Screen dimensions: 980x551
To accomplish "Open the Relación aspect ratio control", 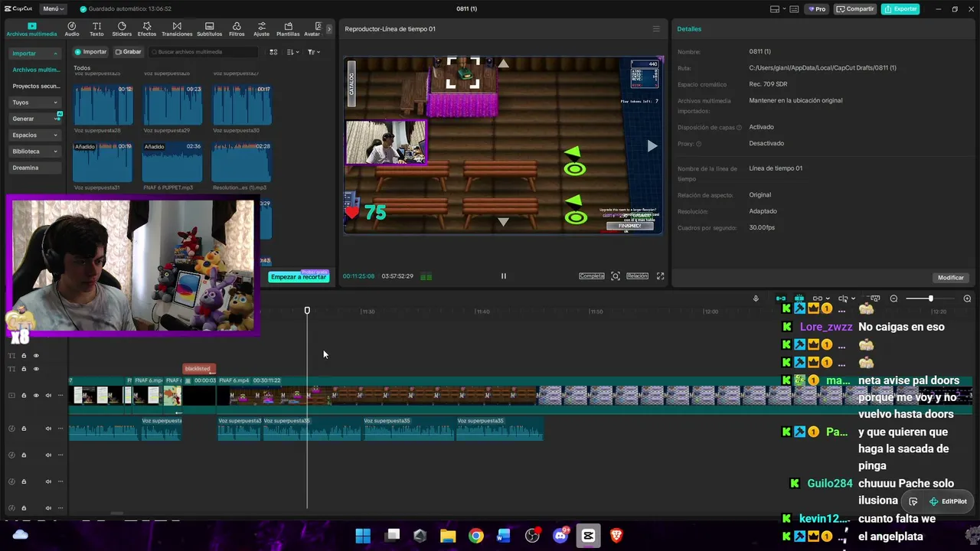I will [637, 276].
